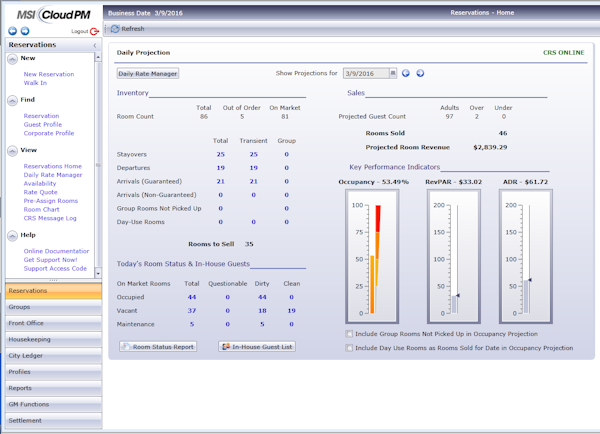Click the back navigation arrow icon
Screen dimensions: 600x434
tap(12, 31)
